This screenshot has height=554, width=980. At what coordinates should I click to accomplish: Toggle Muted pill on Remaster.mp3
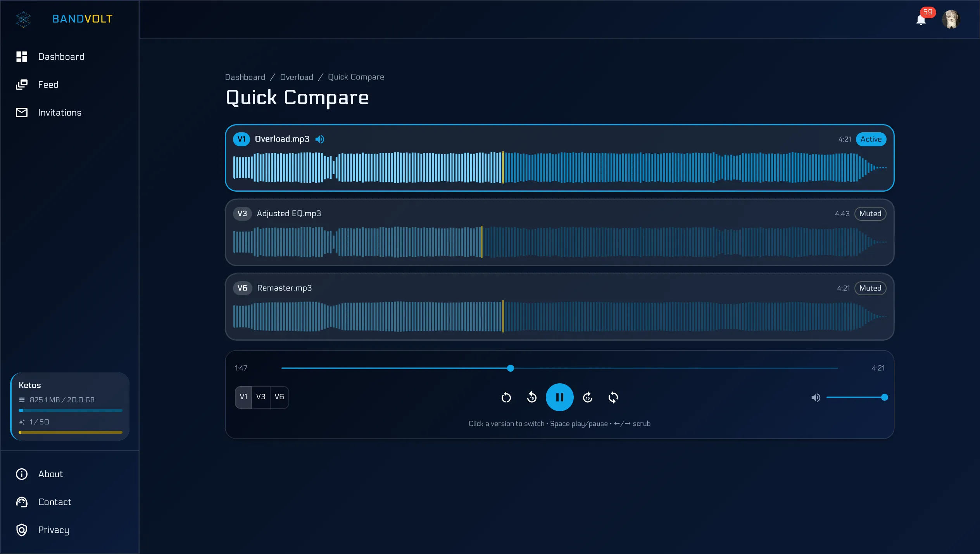pos(870,288)
